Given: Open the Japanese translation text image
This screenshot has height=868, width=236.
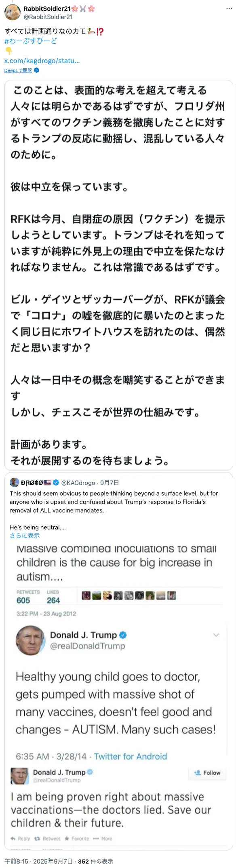Looking at the screenshot, I should coord(119,275).
